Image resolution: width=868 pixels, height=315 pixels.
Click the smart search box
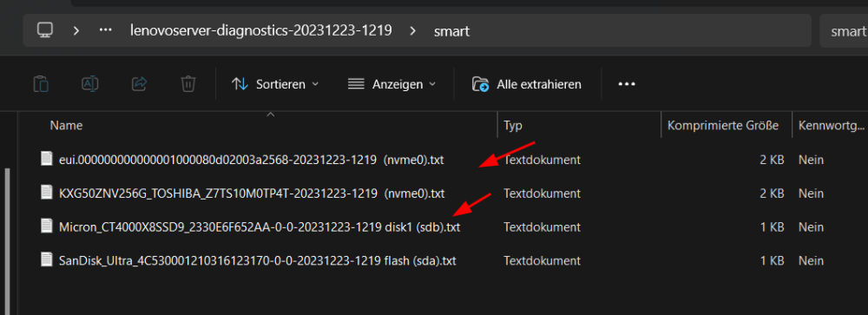click(x=844, y=30)
